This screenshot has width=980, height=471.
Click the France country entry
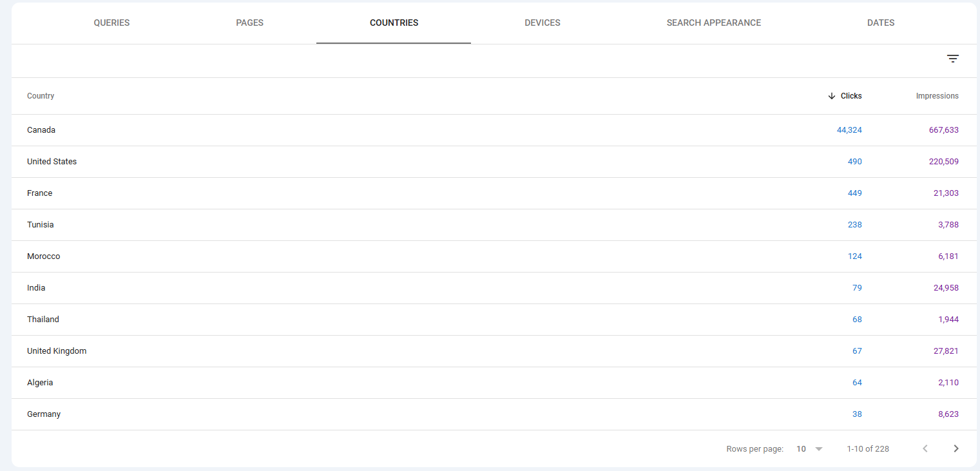pyautogui.click(x=39, y=193)
